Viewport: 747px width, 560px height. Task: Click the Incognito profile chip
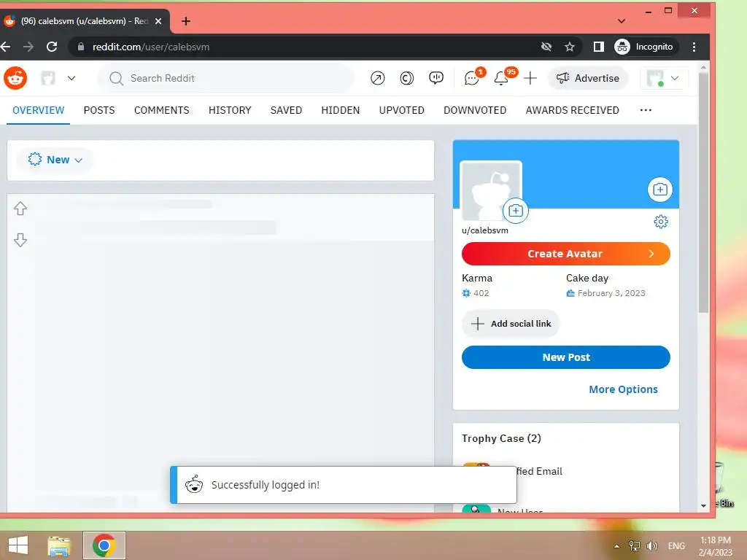click(644, 47)
